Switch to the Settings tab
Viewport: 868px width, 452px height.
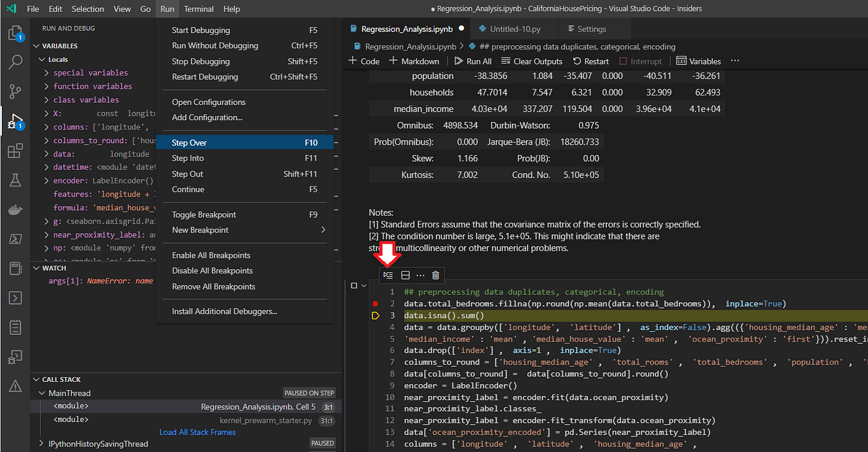click(591, 29)
